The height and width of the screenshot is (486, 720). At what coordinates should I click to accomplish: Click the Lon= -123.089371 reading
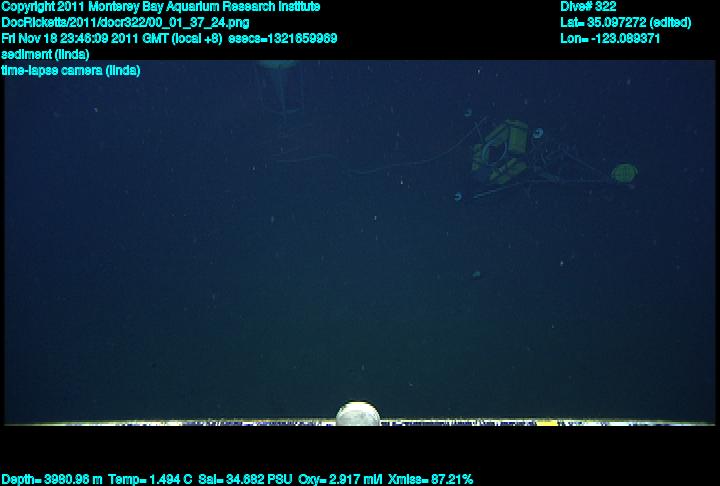[610, 38]
